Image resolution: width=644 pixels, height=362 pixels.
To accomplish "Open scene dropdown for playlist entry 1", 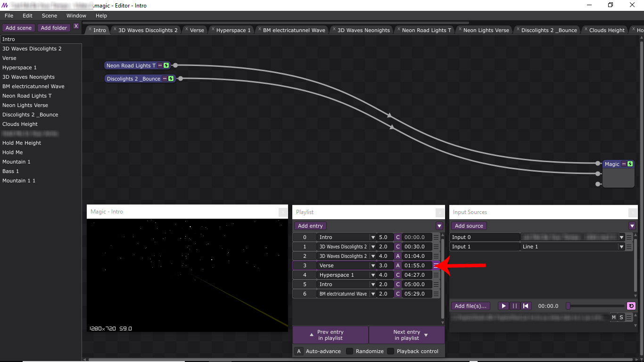I will coord(373,247).
